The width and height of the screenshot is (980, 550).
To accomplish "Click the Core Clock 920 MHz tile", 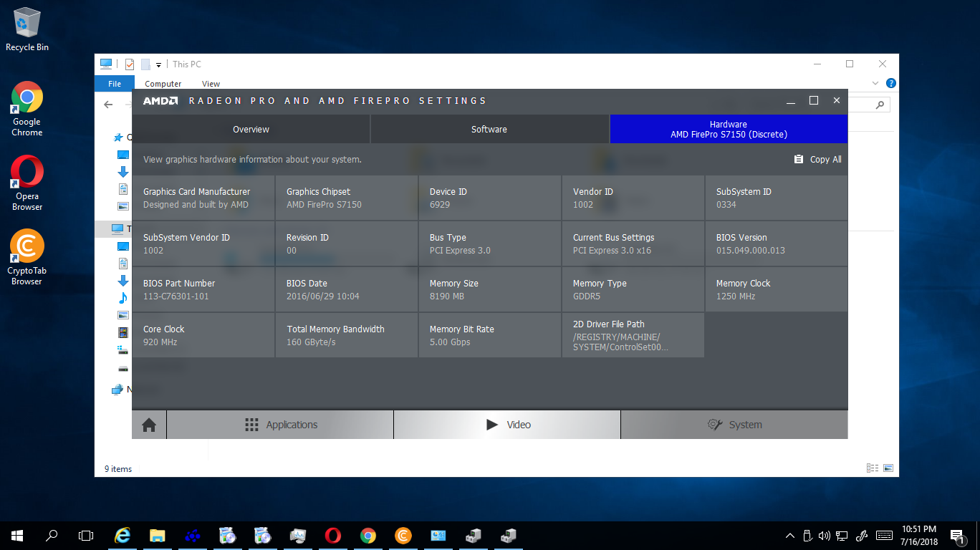I will [203, 335].
